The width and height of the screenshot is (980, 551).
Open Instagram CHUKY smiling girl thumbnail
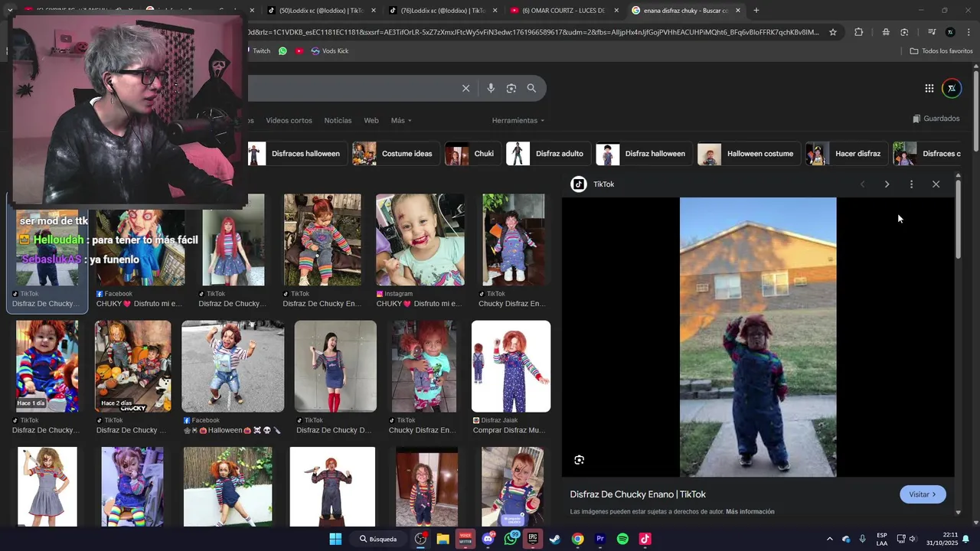click(420, 240)
